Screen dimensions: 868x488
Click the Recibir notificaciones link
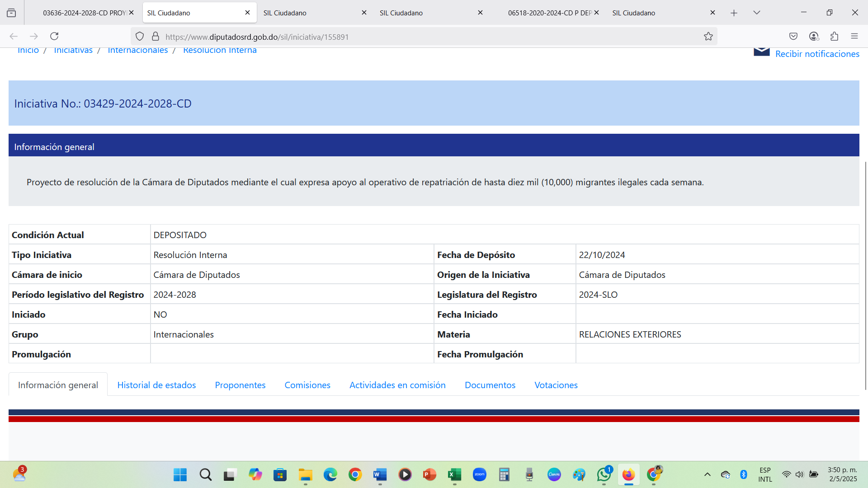tap(817, 54)
